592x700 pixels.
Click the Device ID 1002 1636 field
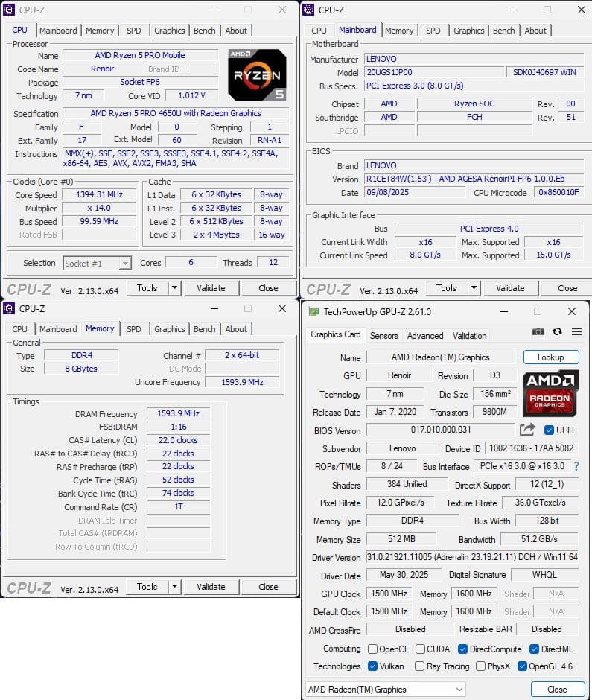pos(531,448)
